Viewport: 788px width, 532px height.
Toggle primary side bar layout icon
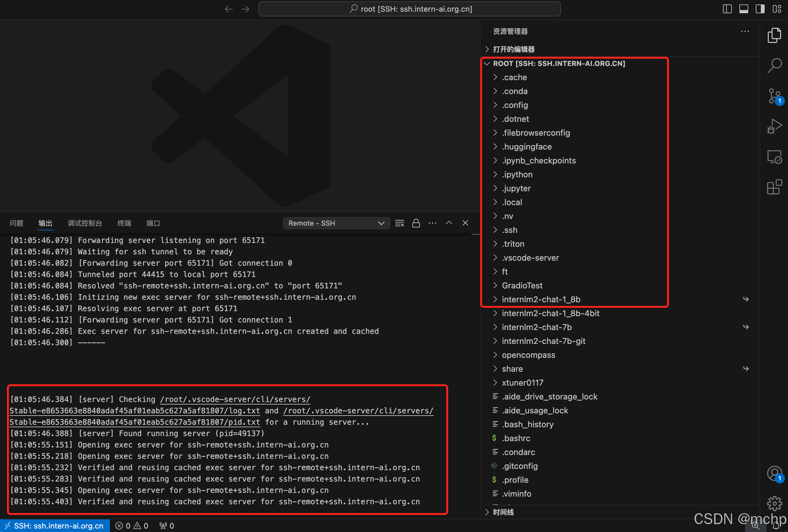coord(727,9)
